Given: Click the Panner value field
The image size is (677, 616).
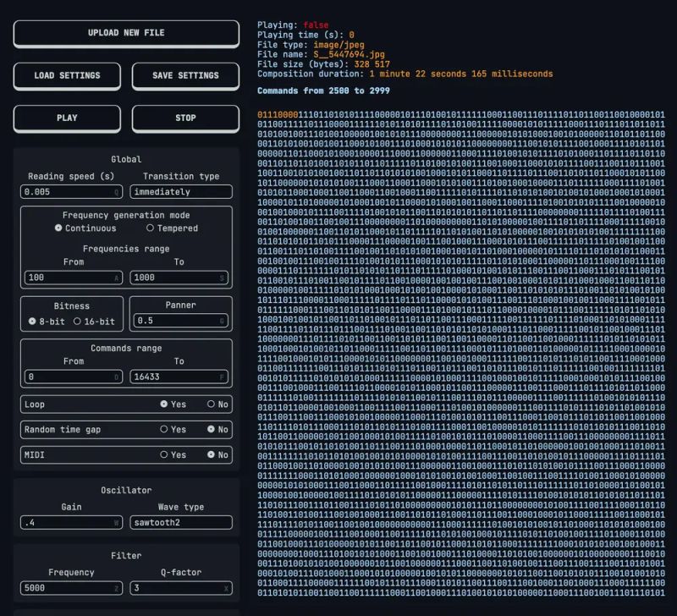Looking at the screenshot, I should coord(180,321).
